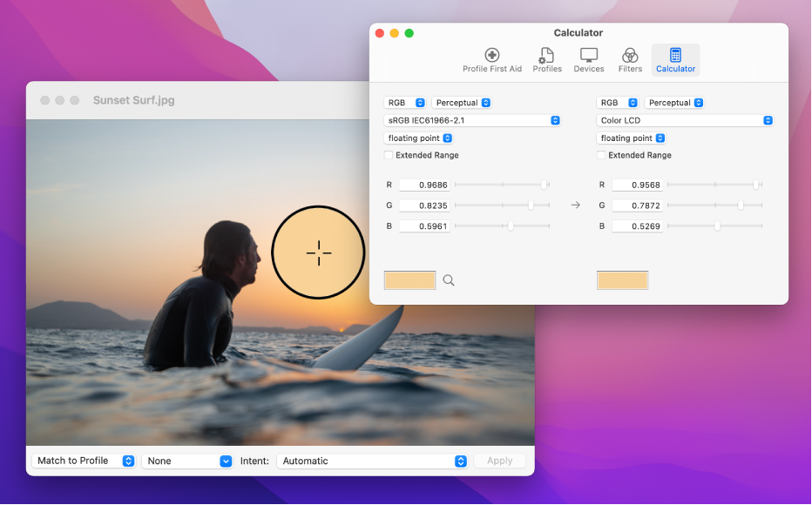Click the destination B value field 0.5269

(x=637, y=226)
